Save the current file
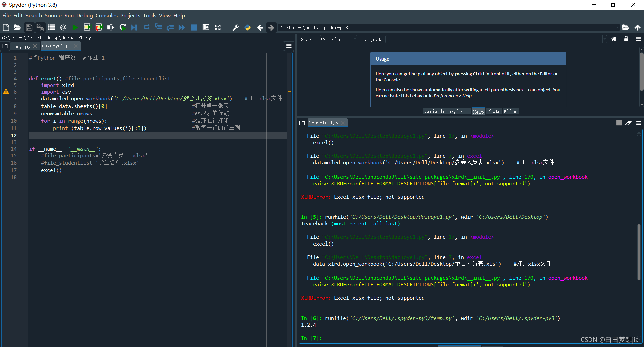This screenshot has height=347, width=644. (x=29, y=27)
